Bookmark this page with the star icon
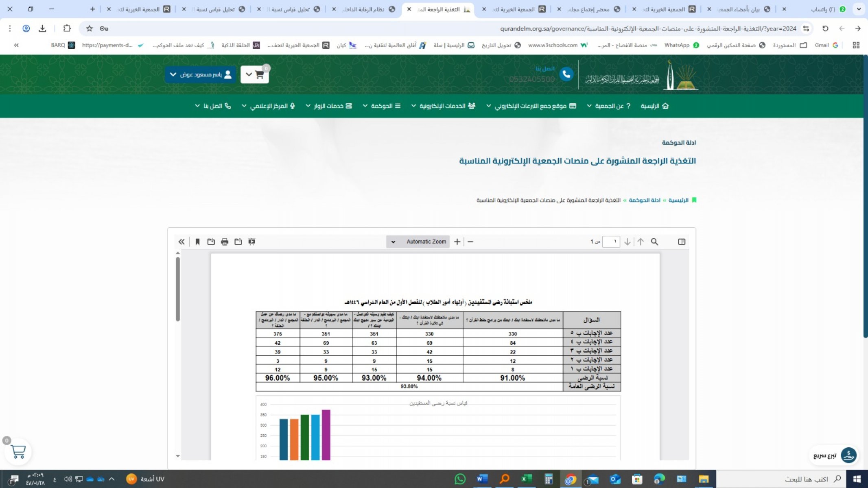Image resolution: width=868 pixels, height=488 pixels. [90, 28]
